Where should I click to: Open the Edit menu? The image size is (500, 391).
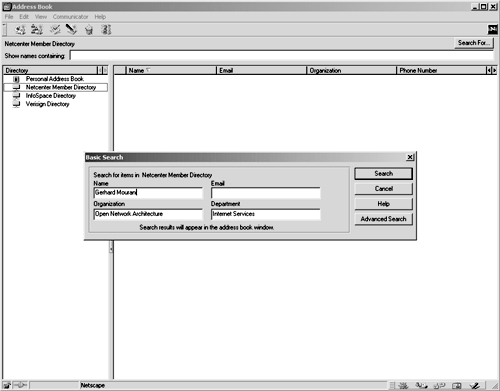tap(24, 17)
